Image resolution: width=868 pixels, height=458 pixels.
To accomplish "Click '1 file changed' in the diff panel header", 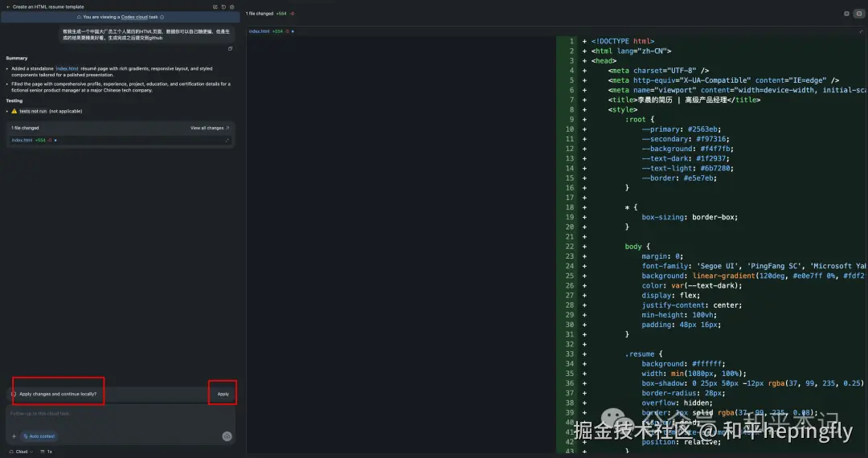I will [260, 14].
